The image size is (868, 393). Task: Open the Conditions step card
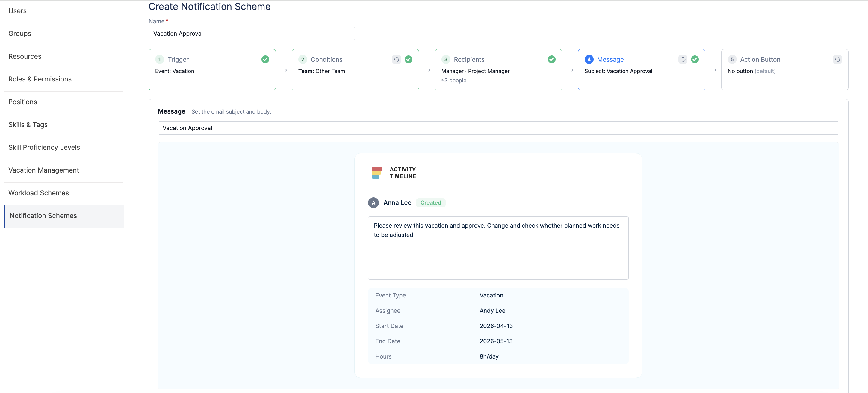355,70
